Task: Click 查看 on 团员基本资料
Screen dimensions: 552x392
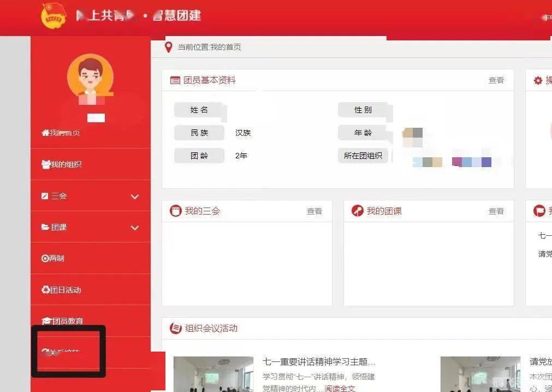Action: click(496, 80)
